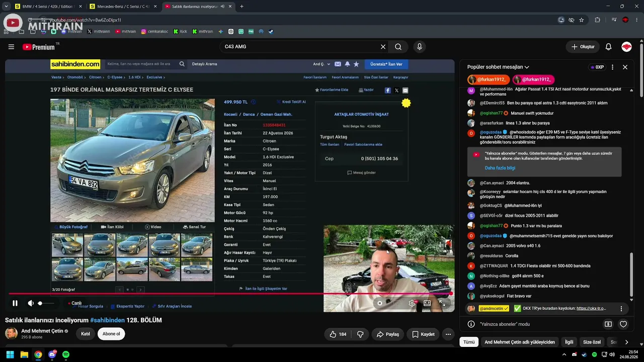644x362 pixels.
Task: Switch the player to theater mode
Action: pyautogui.click(x=427, y=303)
